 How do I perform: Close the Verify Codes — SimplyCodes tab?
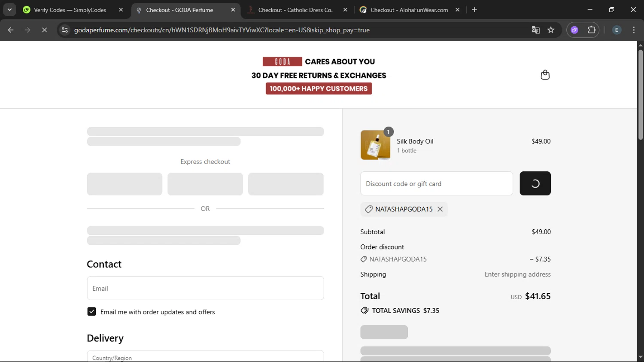click(121, 10)
